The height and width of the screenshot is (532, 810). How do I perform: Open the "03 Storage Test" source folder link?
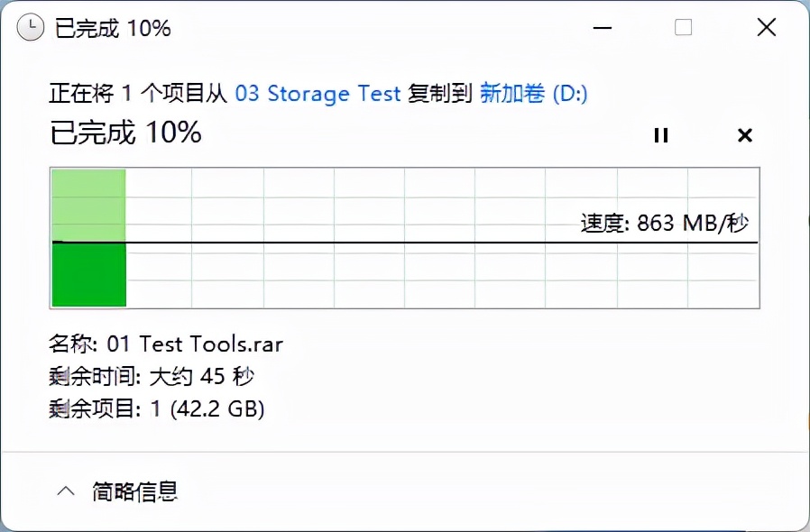tap(318, 94)
